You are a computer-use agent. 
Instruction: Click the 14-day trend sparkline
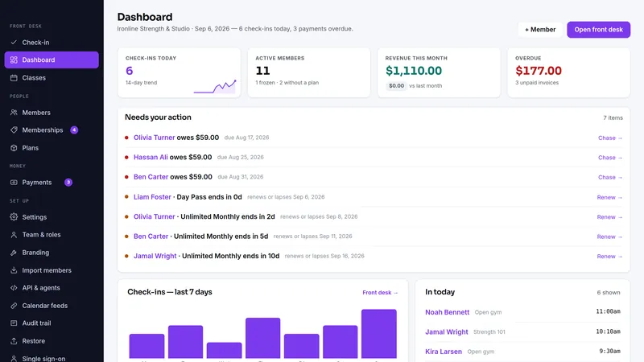pos(215,87)
